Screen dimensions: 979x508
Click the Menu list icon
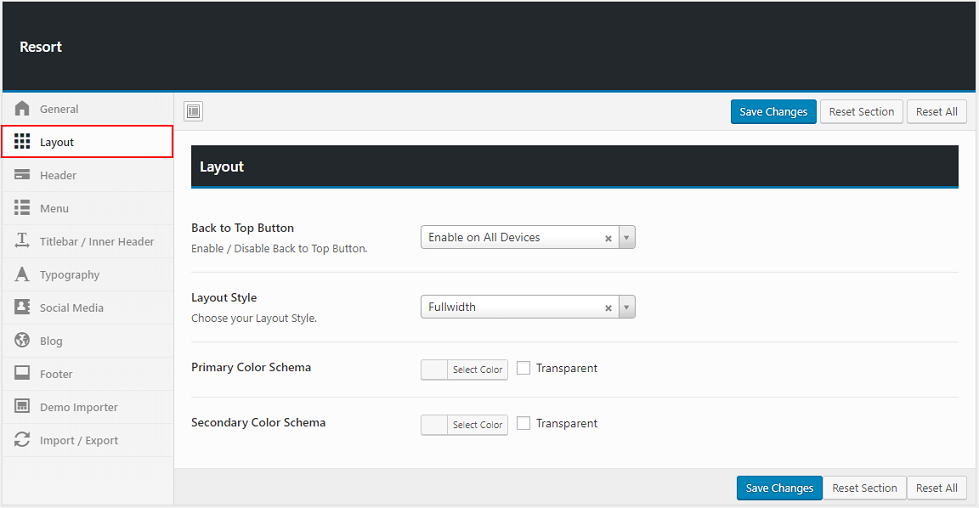[22, 208]
